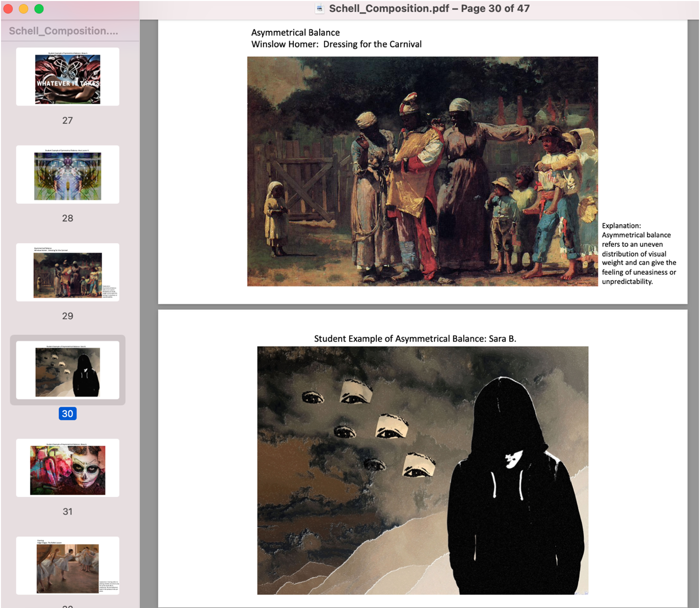Image resolution: width=700 pixels, height=608 pixels.
Task: Select the Degas ballet lesson thumbnail
Action: [x=67, y=566]
